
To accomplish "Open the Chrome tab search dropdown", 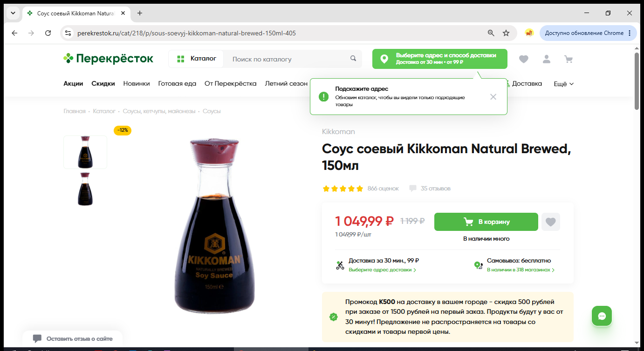I will point(13,13).
